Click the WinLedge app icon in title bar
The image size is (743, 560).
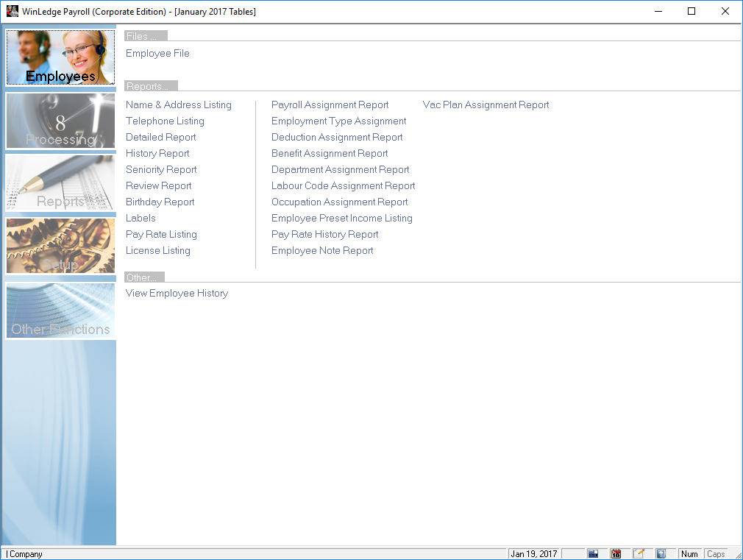coord(12,12)
